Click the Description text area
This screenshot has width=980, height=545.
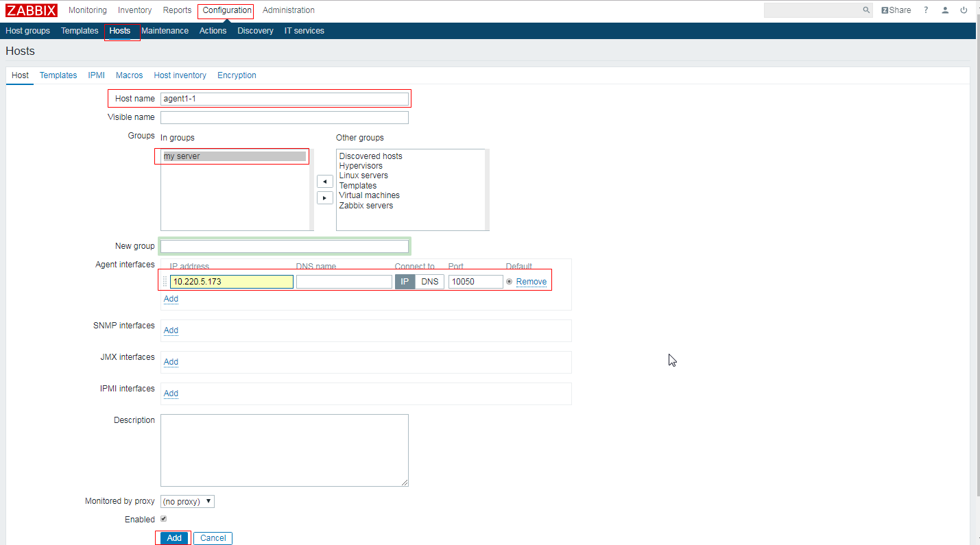(x=285, y=450)
